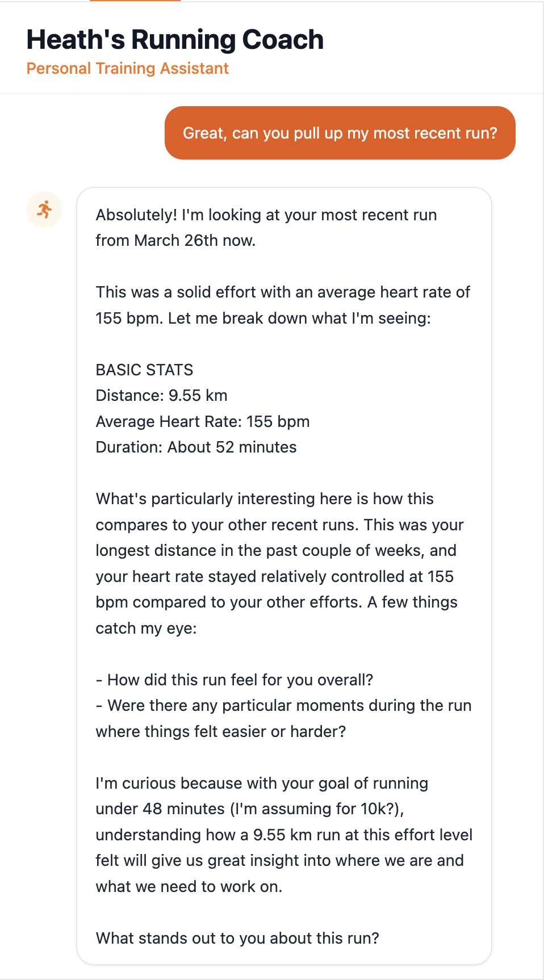
Task: Select the runner icon beside the coach reply
Action: pyautogui.click(x=44, y=210)
